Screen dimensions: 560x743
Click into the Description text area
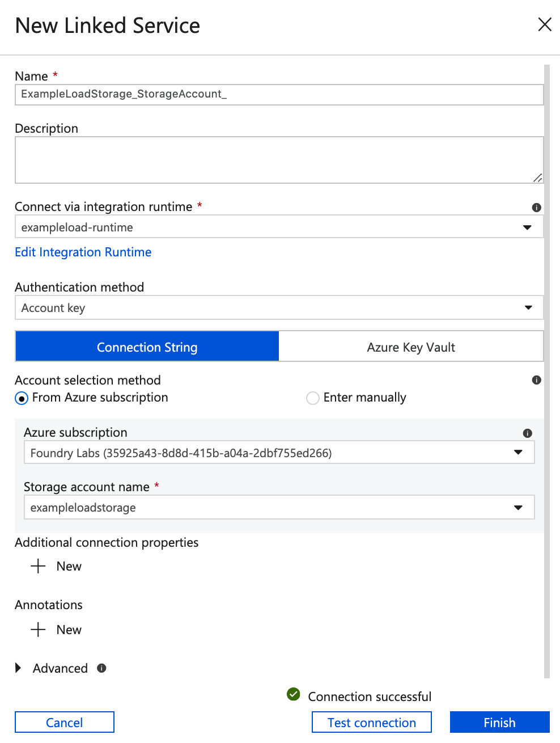pos(278,160)
